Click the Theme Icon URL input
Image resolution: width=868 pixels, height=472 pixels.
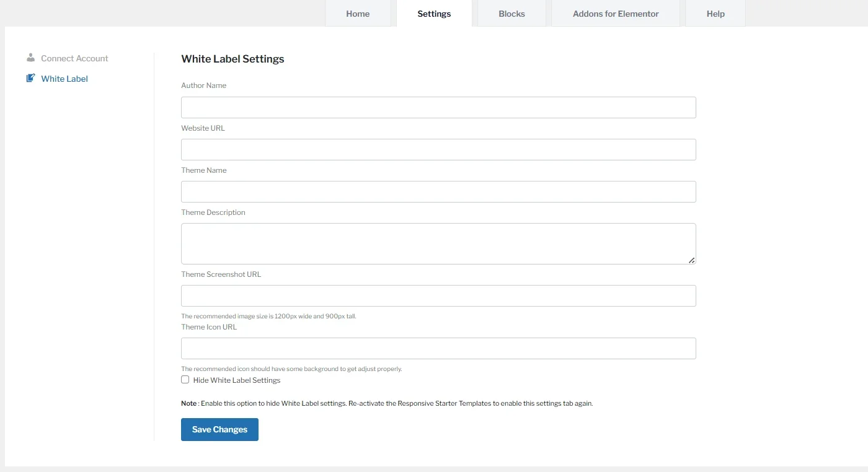[438, 348]
